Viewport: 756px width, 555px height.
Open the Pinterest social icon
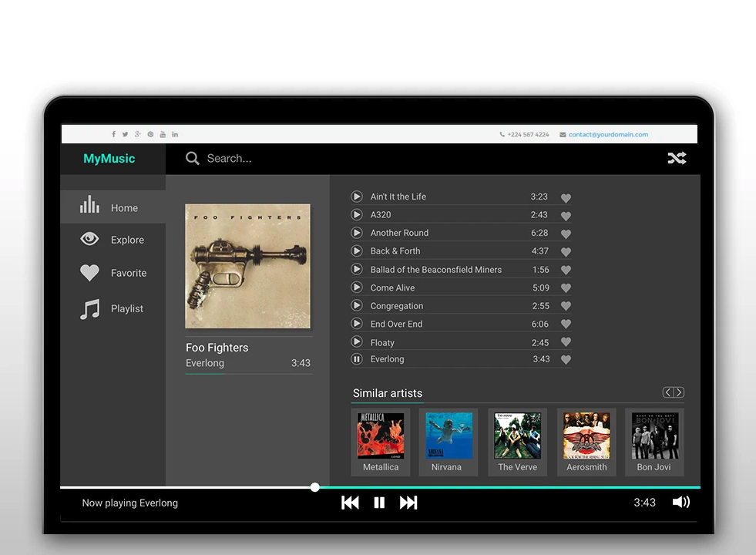150,135
